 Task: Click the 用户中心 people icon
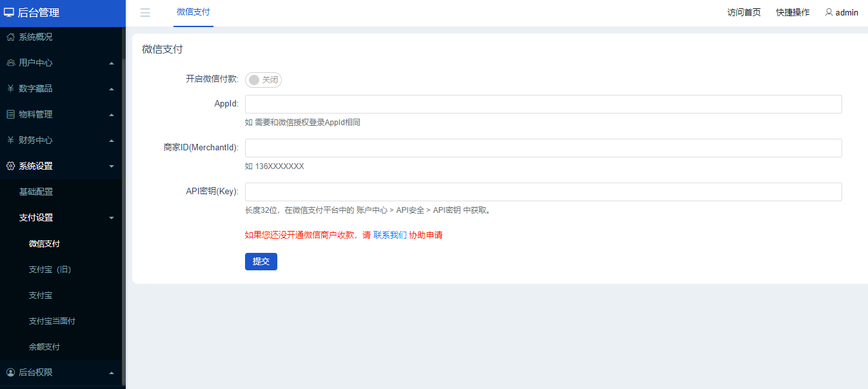pos(10,63)
